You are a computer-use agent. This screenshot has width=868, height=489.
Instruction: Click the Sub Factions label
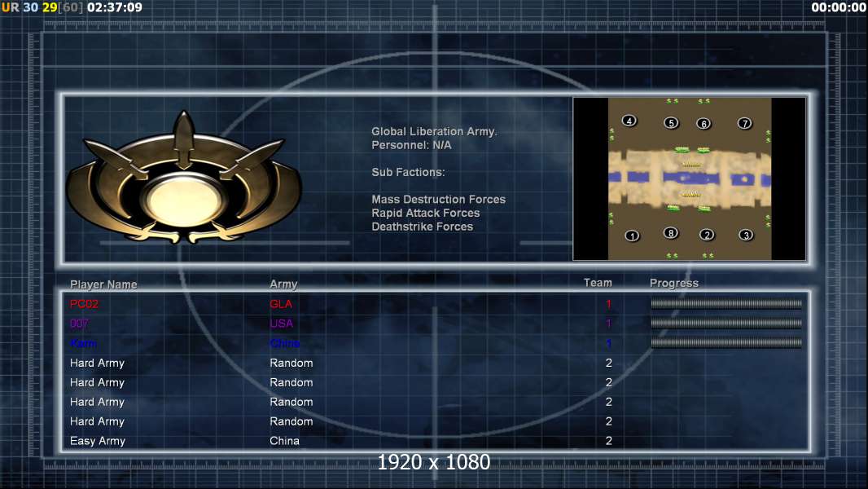click(408, 172)
